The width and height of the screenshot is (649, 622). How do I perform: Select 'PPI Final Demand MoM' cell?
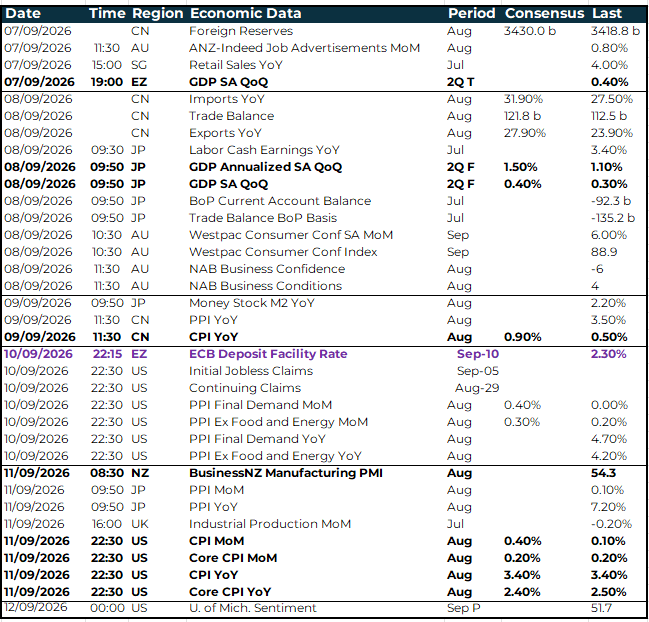click(260, 405)
